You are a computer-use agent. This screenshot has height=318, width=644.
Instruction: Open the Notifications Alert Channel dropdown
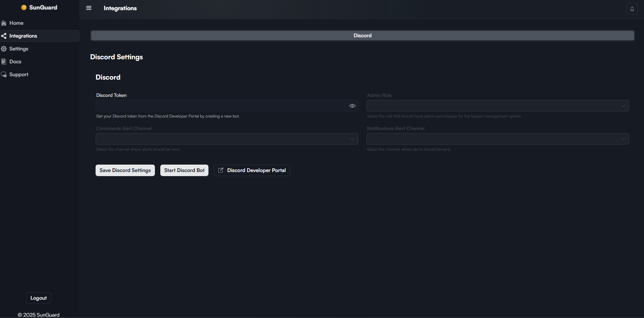tap(497, 139)
